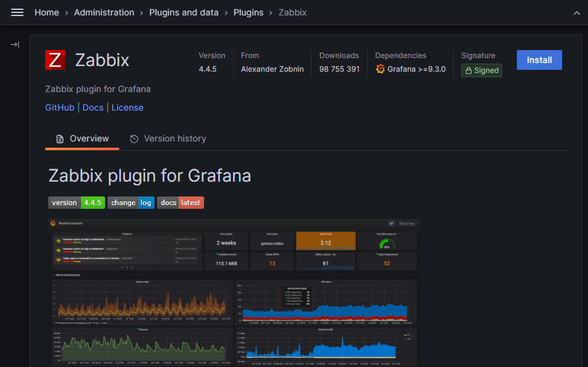
Task: Click the red Zabbix logo
Action: click(x=55, y=60)
